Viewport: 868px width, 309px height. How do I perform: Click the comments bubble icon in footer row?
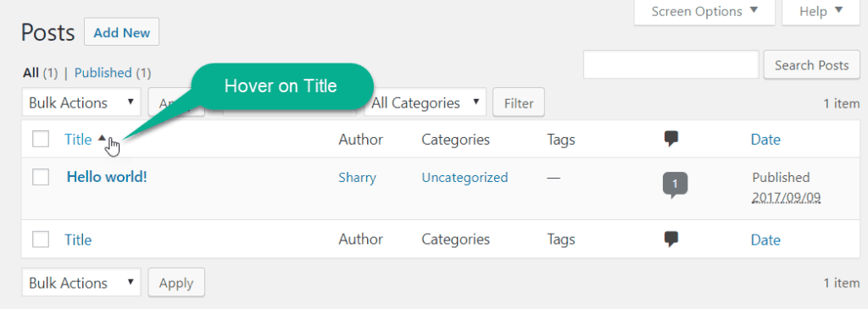click(671, 240)
